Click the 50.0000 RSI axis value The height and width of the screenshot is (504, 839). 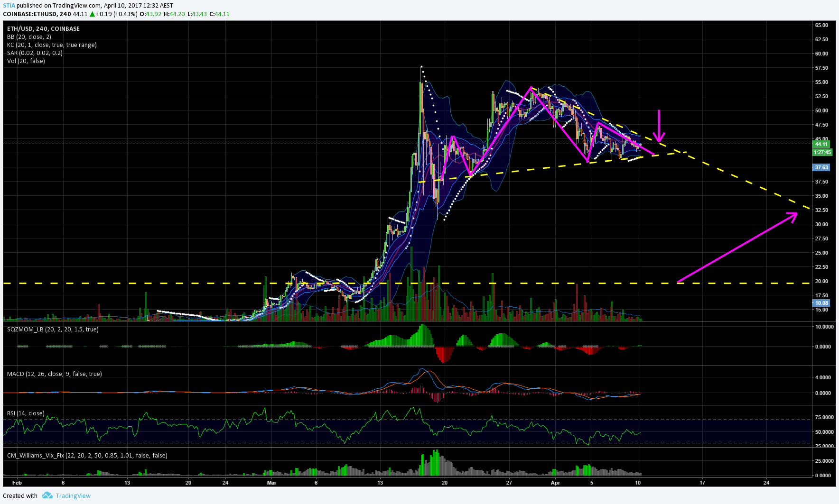pyautogui.click(x=824, y=432)
